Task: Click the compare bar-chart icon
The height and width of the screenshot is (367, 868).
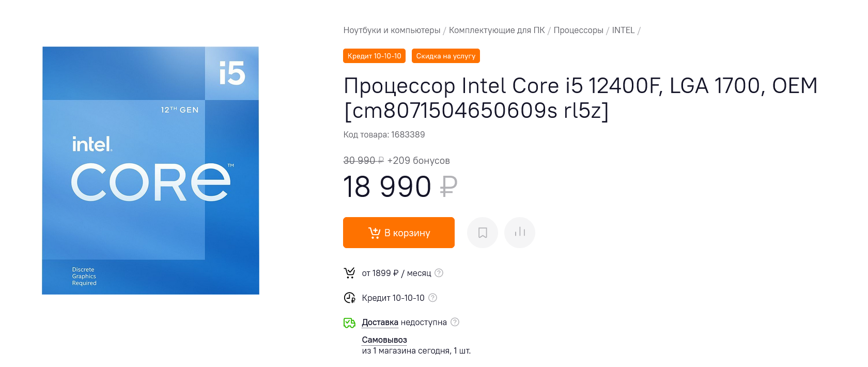Action: tap(520, 233)
